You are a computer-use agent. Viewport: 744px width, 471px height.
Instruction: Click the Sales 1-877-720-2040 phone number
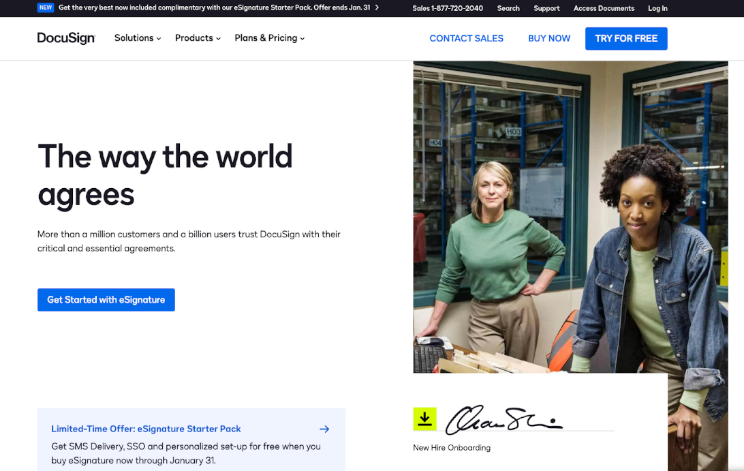click(x=447, y=8)
